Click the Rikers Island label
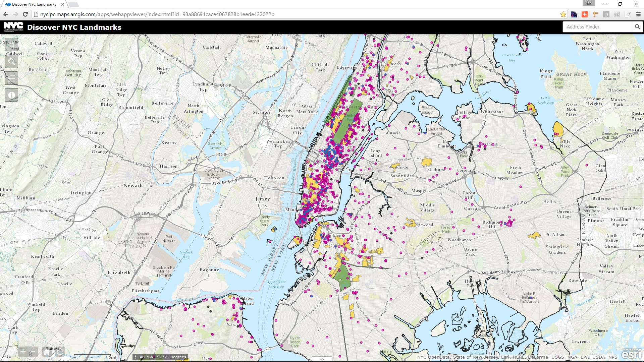 (427, 110)
